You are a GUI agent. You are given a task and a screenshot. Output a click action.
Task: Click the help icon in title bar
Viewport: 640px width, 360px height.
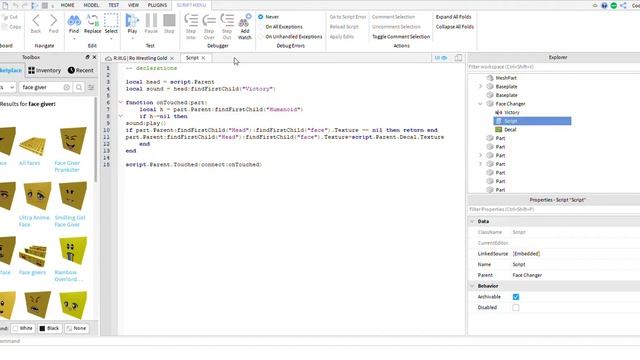604,5
